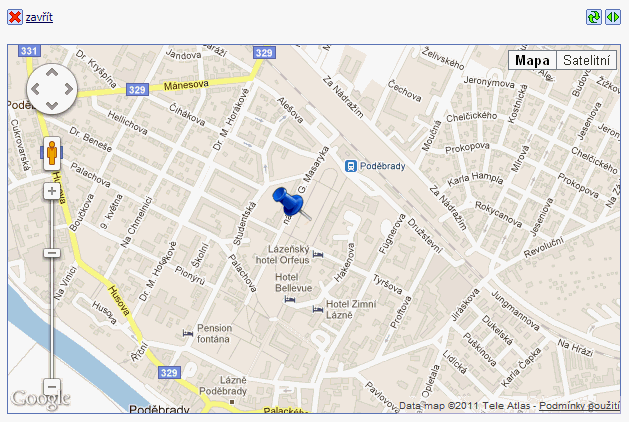Click the blue pushpin marker

coord(290,203)
